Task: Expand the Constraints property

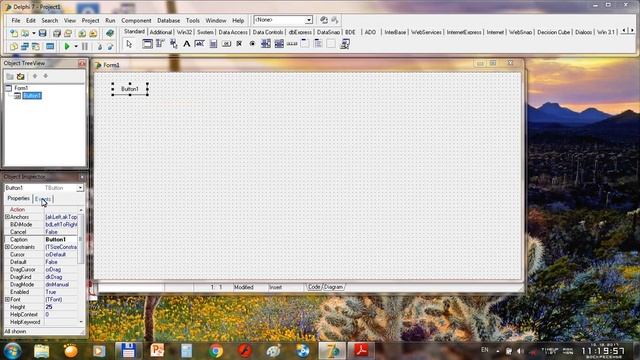Action: click(x=7, y=247)
